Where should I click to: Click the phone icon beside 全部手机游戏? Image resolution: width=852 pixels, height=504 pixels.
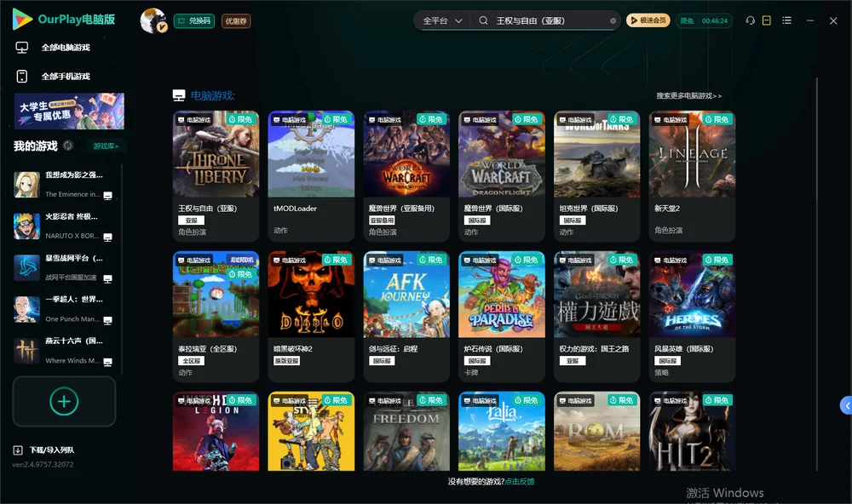point(22,76)
